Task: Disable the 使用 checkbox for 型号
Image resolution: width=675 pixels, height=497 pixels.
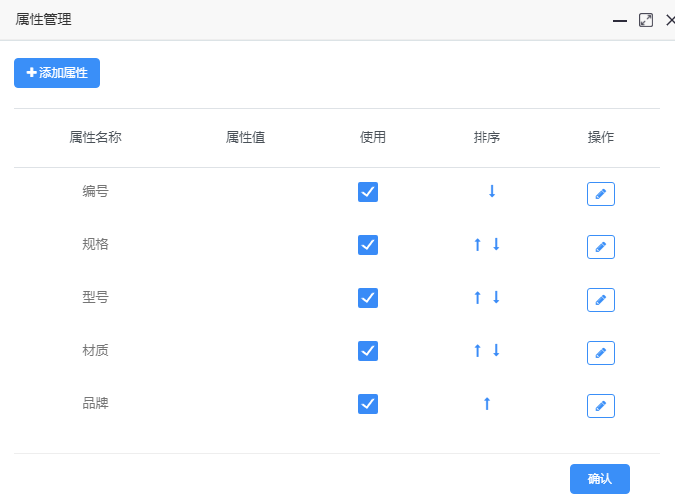Action: [368, 298]
